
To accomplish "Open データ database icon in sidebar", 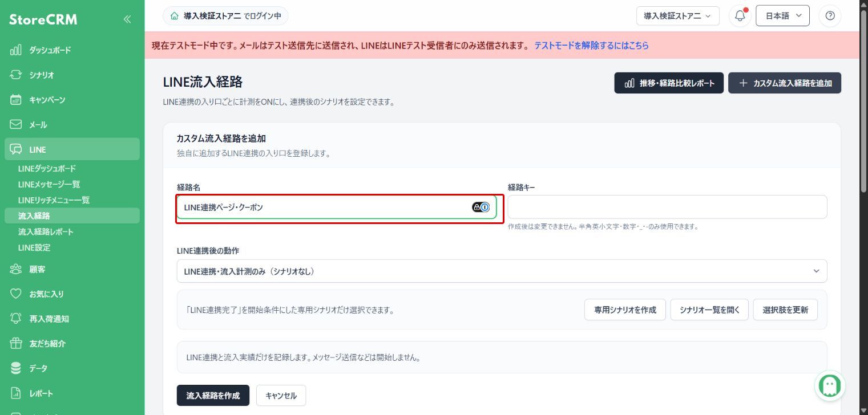I will pyautogui.click(x=16, y=368).
